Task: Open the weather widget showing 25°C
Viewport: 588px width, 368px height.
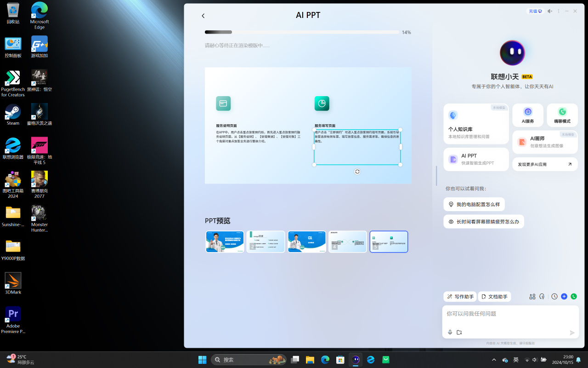Action: coord(21,360)
